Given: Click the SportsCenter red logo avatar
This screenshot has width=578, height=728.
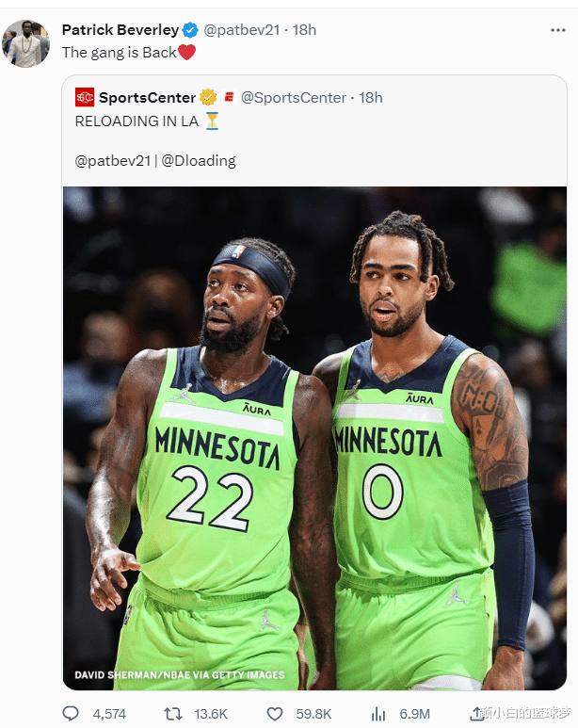Looking at the screenshot, I should 85,97.
